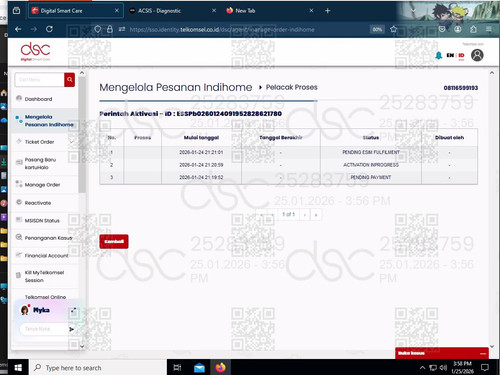Image resolution: width=500 pixels, height=375 pixels.
Task: Open Kill MyTelkomsel Session menu item
Action: (x=44, y=276)
